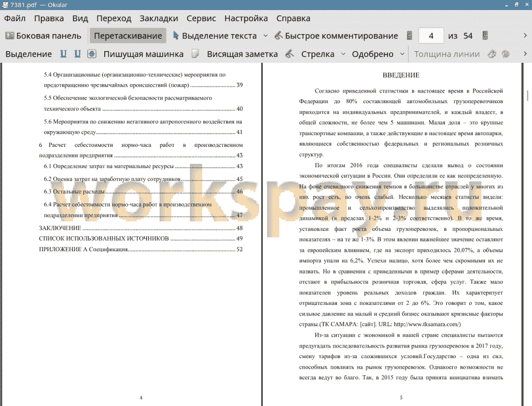Select the Стрелка arrow tool

pyautogui.click(x=318, y=54)
